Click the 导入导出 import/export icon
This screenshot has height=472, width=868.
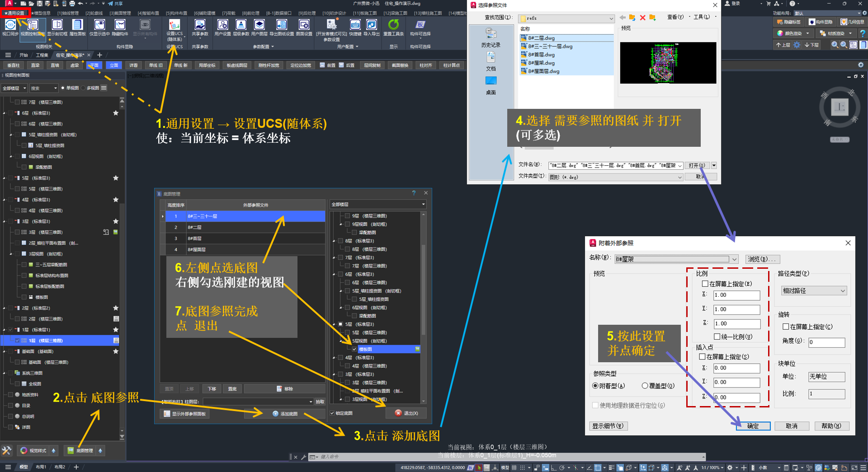372,27
